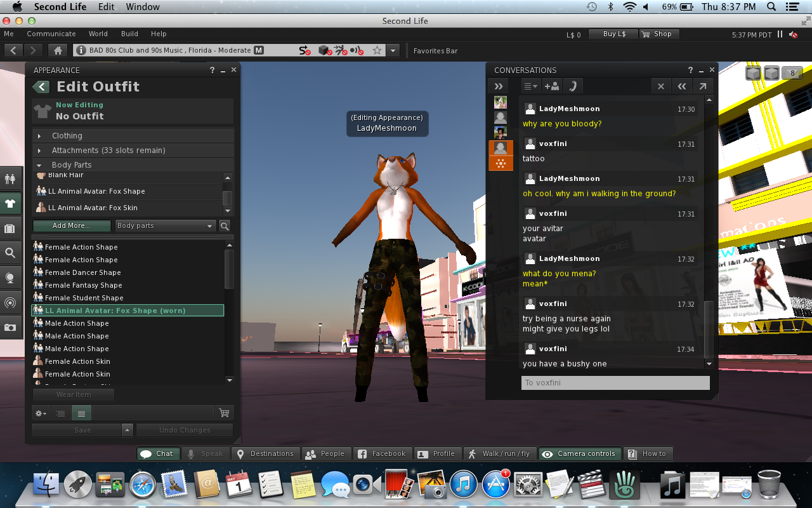Open the Body parts filter dropdown
The height and width of the screenshot is (508, 812).
click(x=166, y=225)
